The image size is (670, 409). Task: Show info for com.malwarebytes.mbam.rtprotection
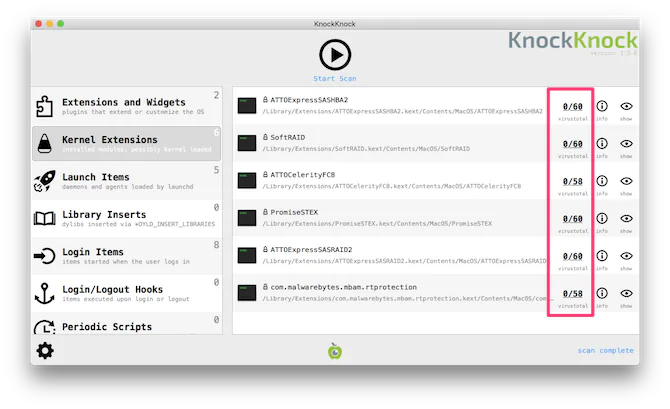(x=602, y=293)
